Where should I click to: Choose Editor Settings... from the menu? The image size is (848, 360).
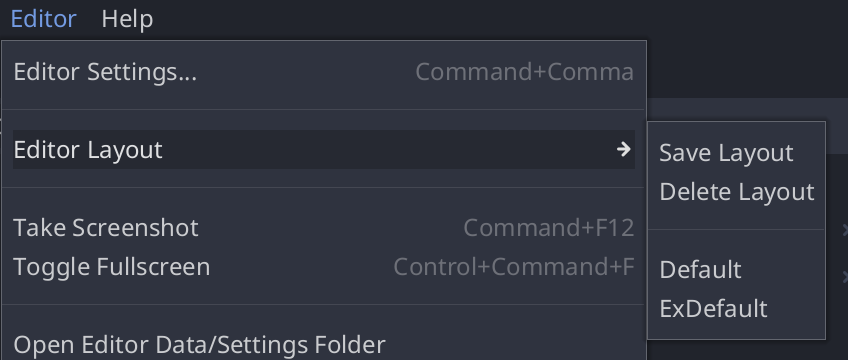pyautogui.click(x=323, y=71)
